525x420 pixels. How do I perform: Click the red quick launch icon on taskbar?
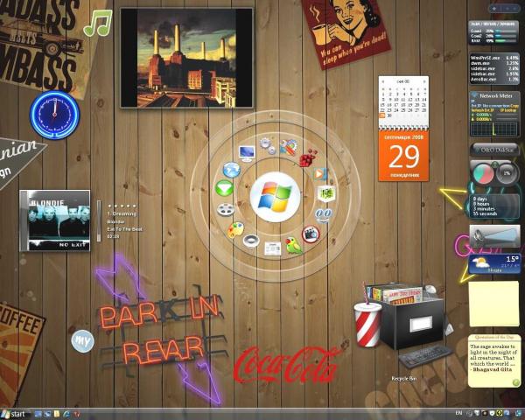click(76, 414)
